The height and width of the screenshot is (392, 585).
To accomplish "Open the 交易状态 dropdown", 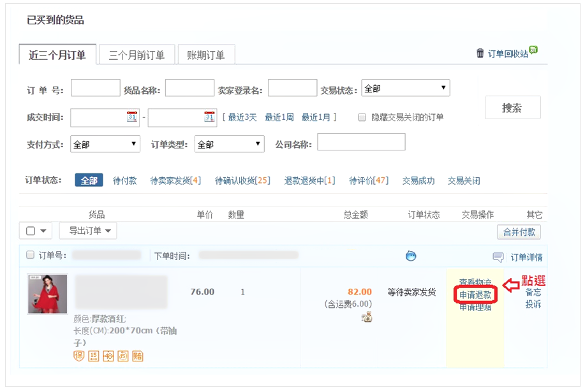I will (x=405, y=89).
